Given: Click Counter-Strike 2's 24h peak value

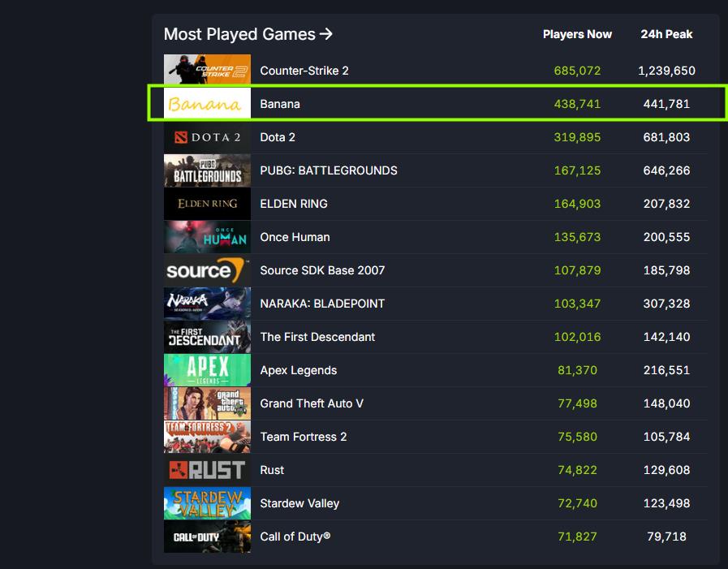Looking at the screenshot, I should point(666,71).
